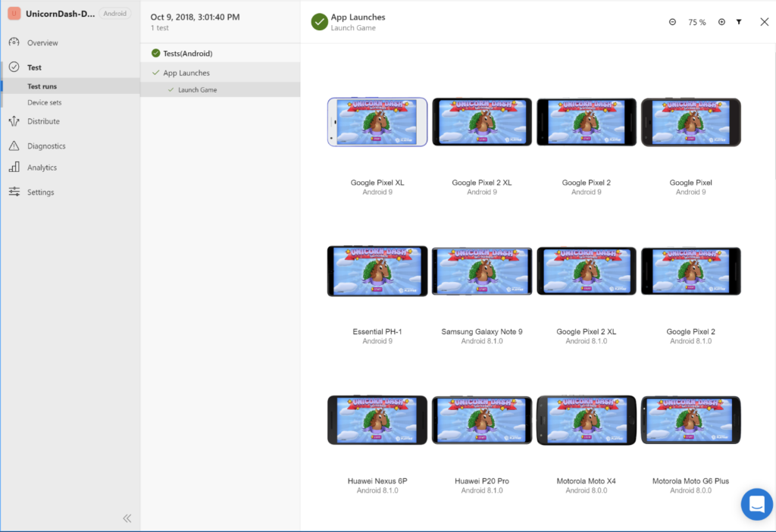Image resolution: width=776 pixels, height=532 pixels.
Task: Open Test runs in the sidebar
Action: click(x=42, y=86)
